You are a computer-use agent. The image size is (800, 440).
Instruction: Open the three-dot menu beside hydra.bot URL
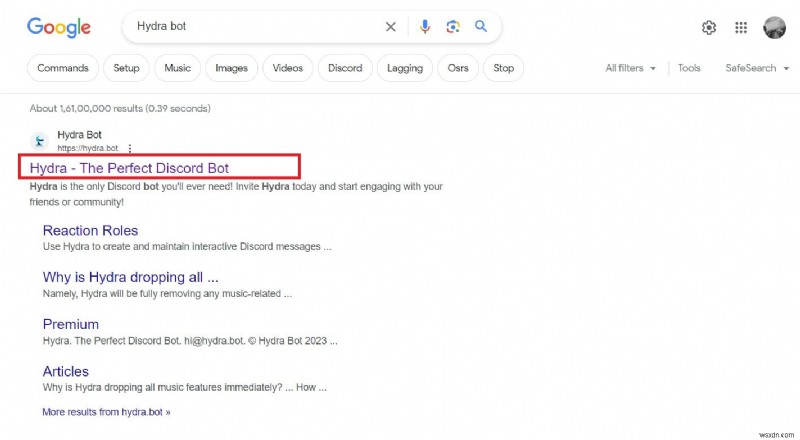130,148
